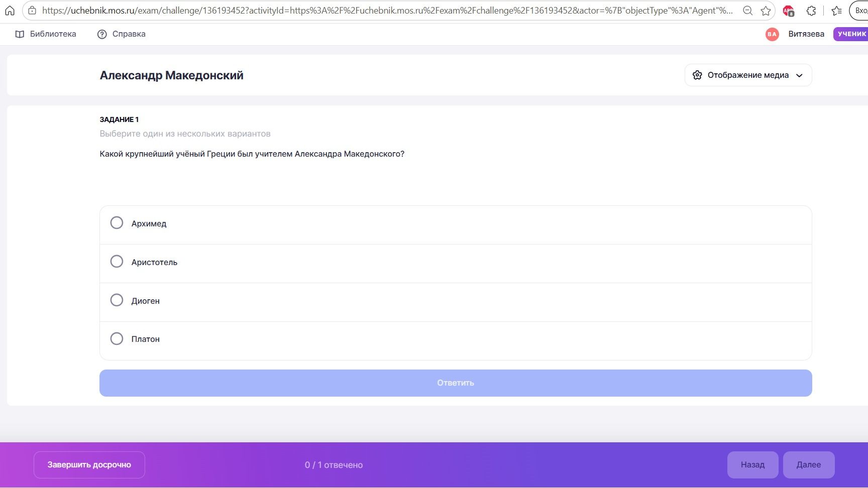
Task: Go back with the Назад button
Action: 752,465
